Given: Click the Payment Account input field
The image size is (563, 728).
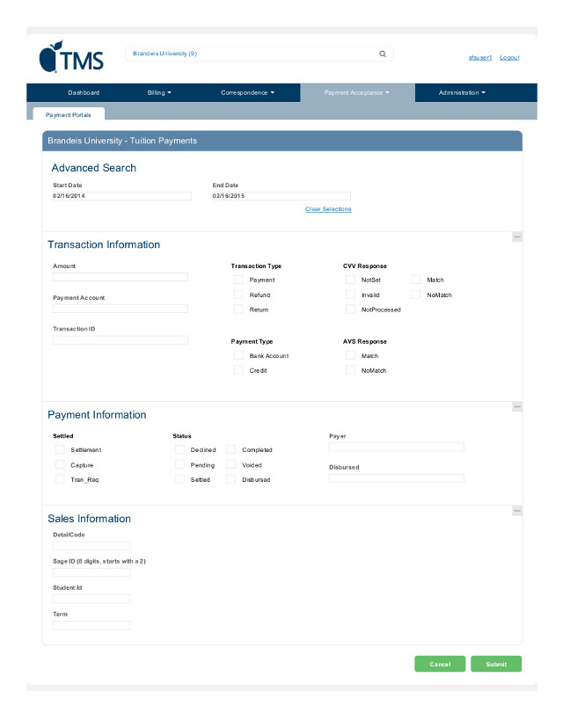Looking at the screenshot, I should pyautogui.click(x=121, y=309).
